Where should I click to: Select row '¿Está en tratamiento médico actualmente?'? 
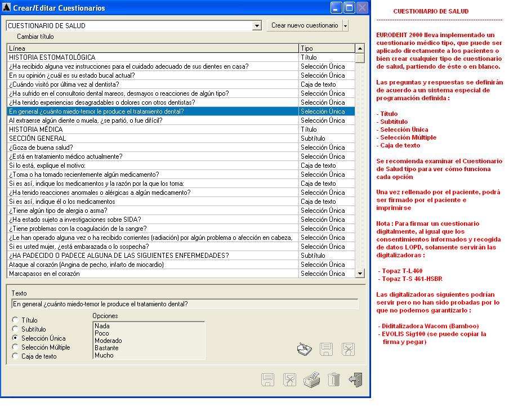[x=181, y=157]
